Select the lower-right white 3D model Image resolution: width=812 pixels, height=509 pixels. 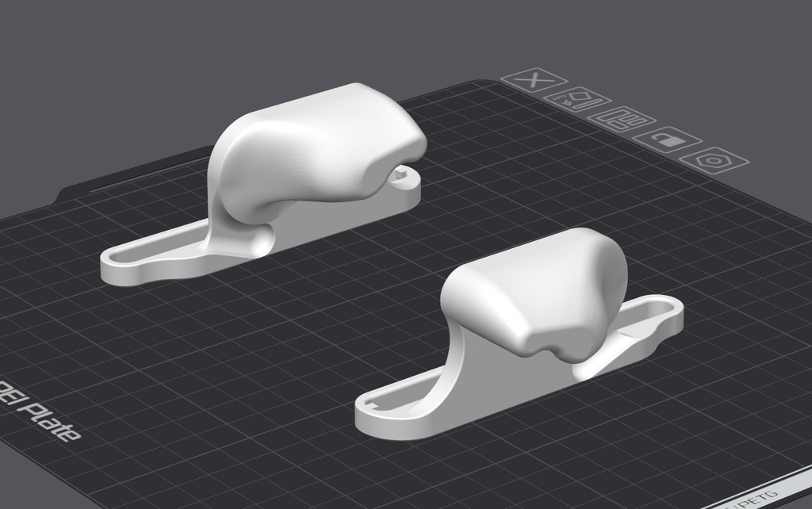tap(518, 334)
